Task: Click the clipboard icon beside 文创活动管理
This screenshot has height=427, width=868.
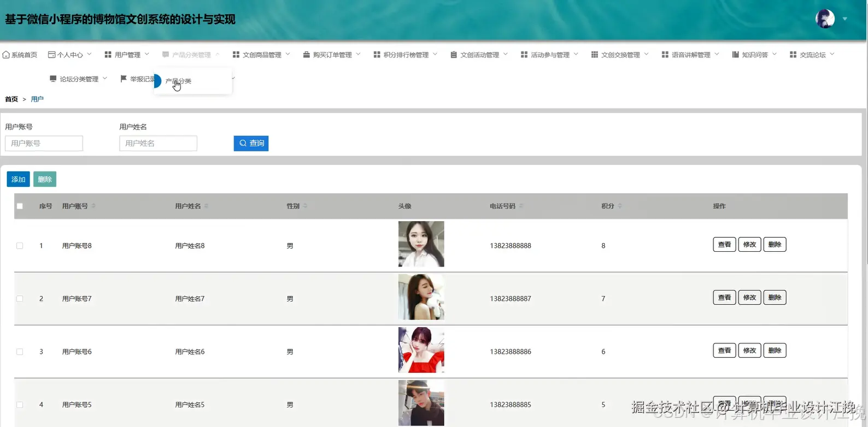Action: click(x=454, y=55)
